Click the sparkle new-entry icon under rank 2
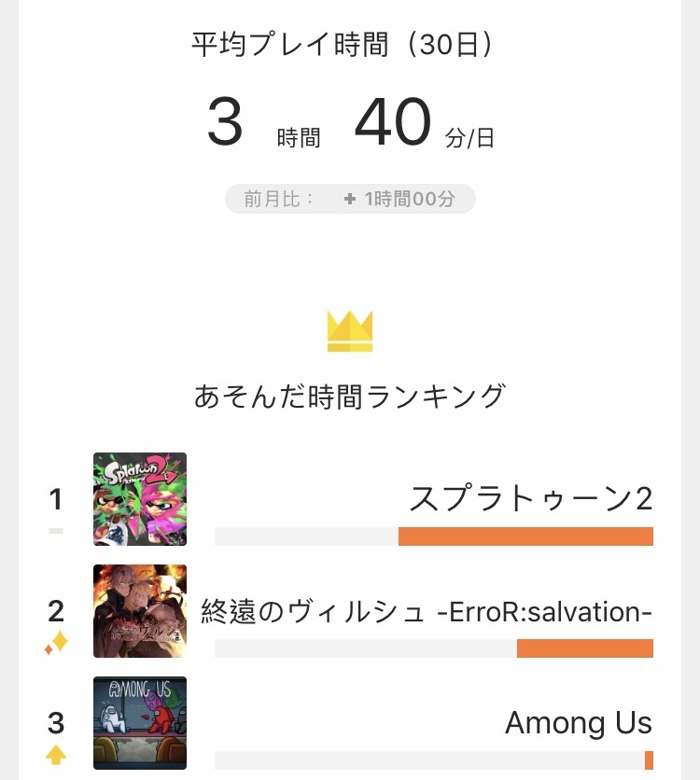The width and height of the screenshot is (700, 780). click(x=56, y=642)
